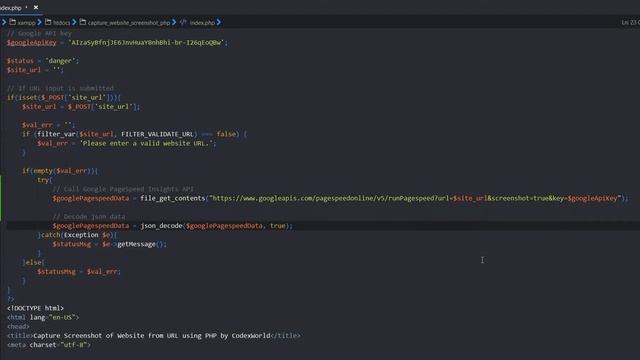Click the Capture Screenshot of Website title text
The width and height of the screenshot is (640, 360).
click(151, 336)
